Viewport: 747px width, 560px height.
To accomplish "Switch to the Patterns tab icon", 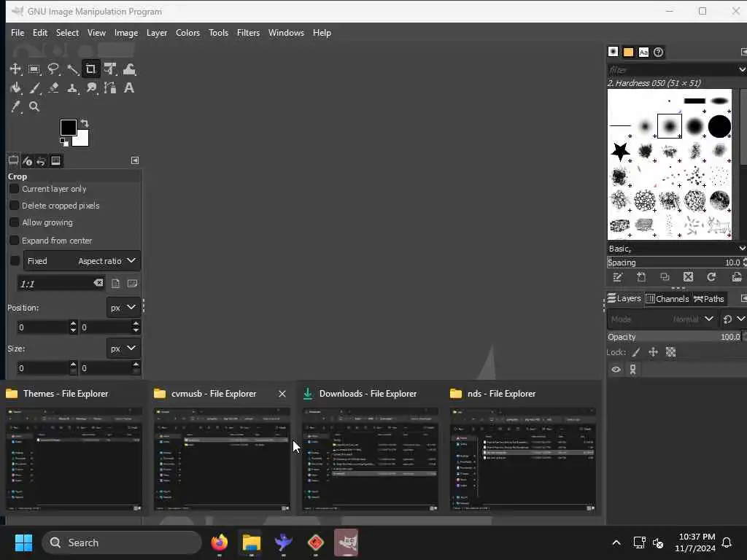I will (x=628, y=52).
